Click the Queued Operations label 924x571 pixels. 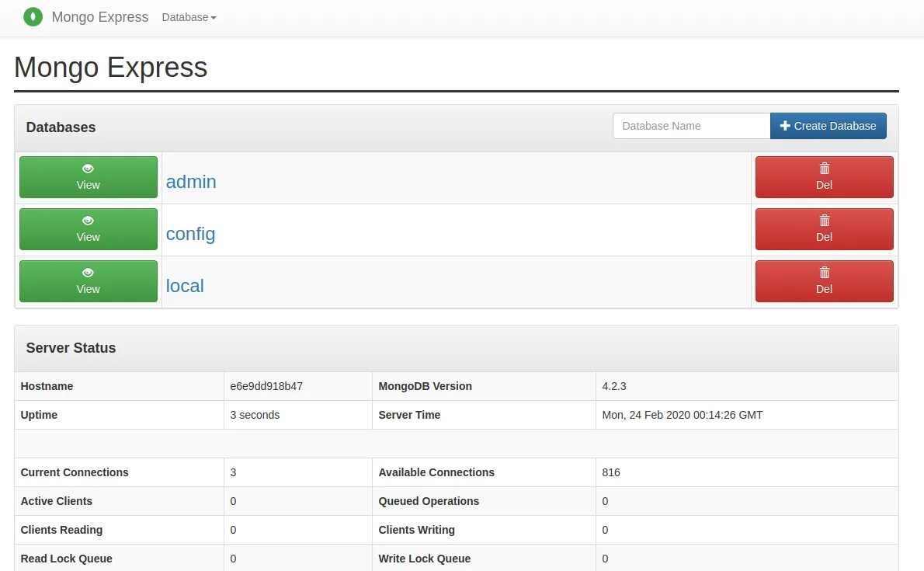[429, 501]
